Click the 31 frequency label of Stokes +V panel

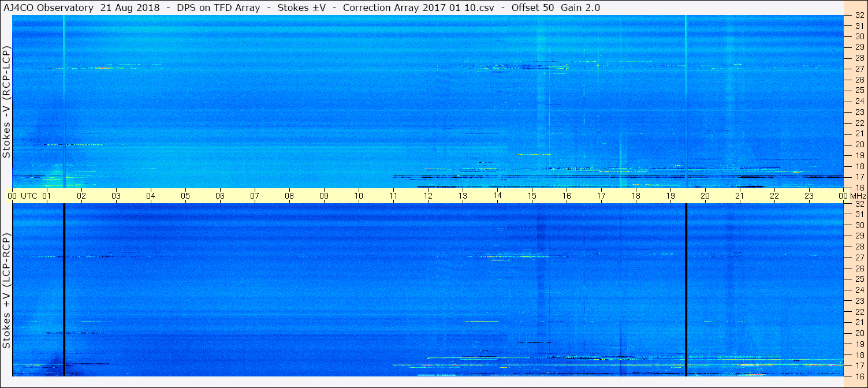click(x=859, y=214)
